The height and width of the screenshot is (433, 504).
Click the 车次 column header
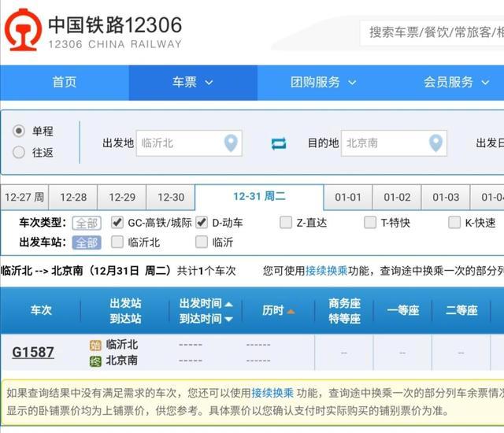coord(41,310)
